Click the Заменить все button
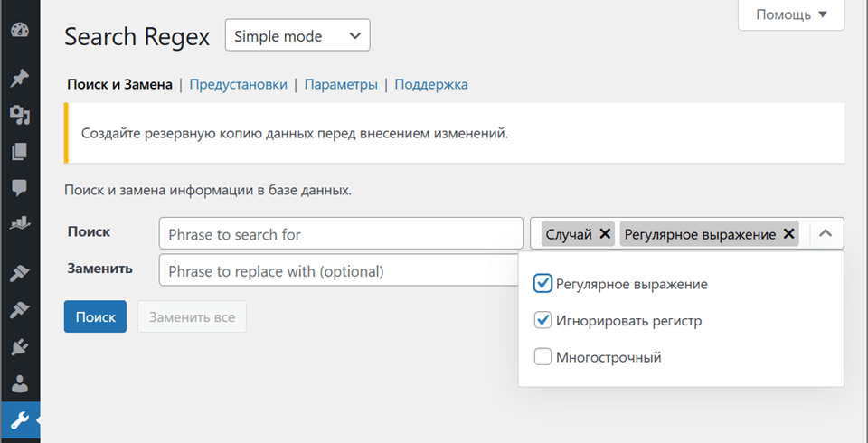Image resolution: width=868 pixels, height=443 pixels. coord(192,316)
